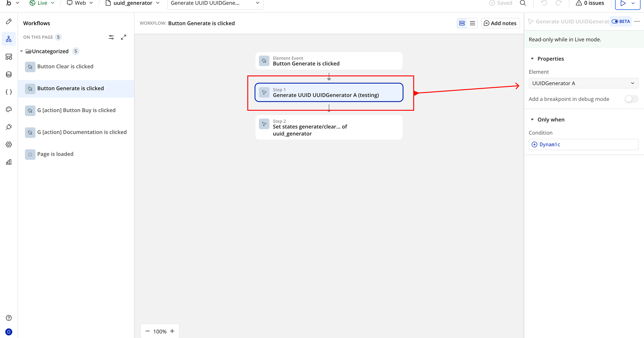The width and height of the screenshot is (644, 338).
Task: Open the Design tab pencil icon
Action: [x=9, y=21]
